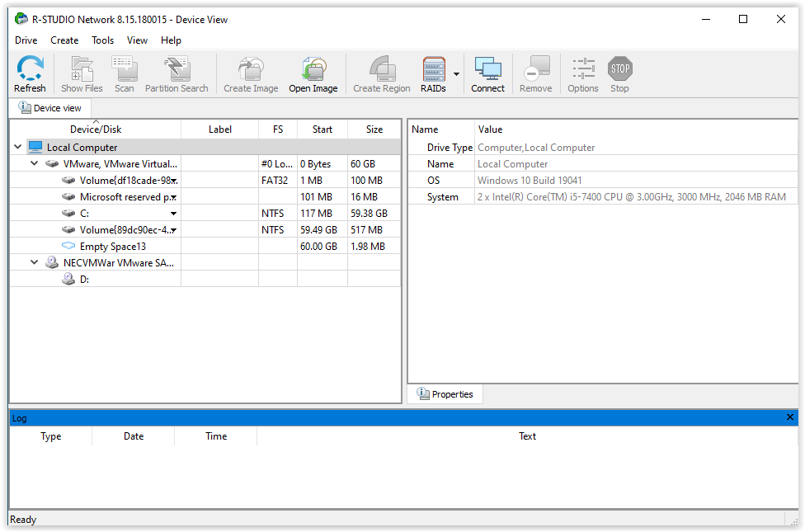Click the Log Date column header
This screenshot has height=532, width=805.
[134, 436]
